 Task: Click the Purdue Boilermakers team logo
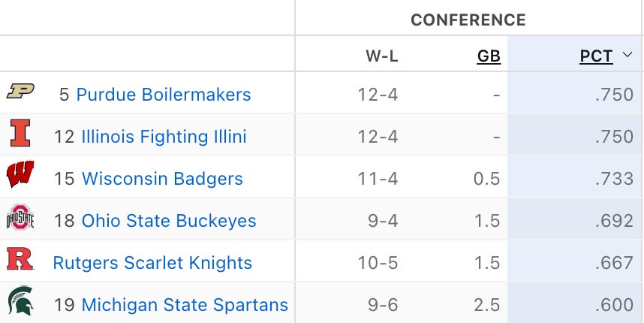pos(20,92)
